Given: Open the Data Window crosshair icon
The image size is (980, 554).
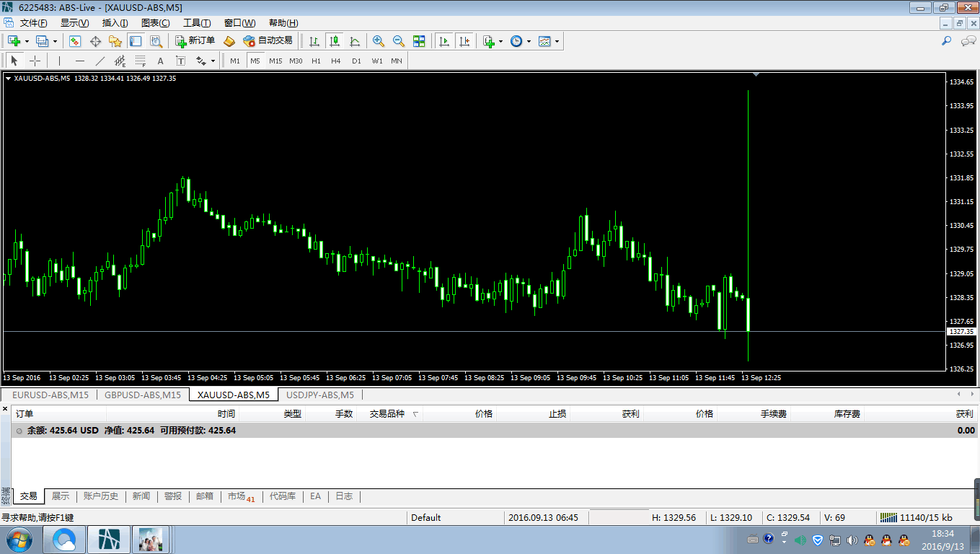Looking at the screenshot, I should point(95,41).
